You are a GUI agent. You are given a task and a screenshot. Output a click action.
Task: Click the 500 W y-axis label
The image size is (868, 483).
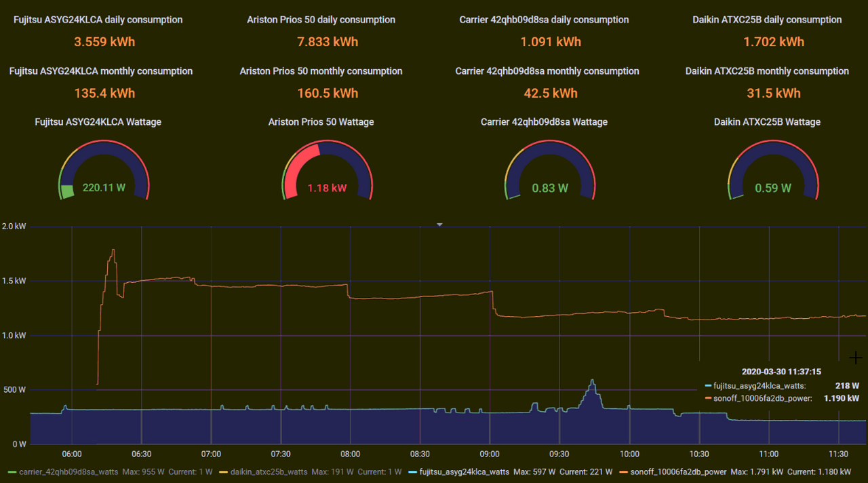[x=14, y=389]
